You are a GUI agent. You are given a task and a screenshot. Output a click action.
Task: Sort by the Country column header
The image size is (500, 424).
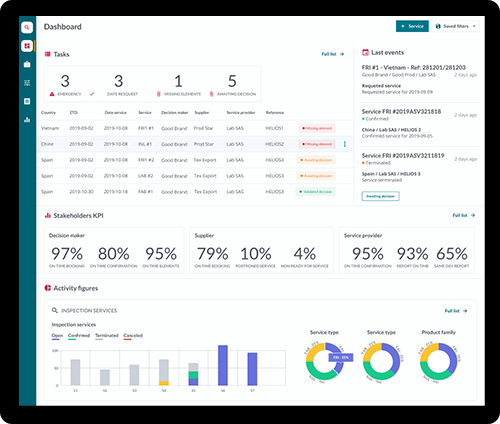point(48,112)
